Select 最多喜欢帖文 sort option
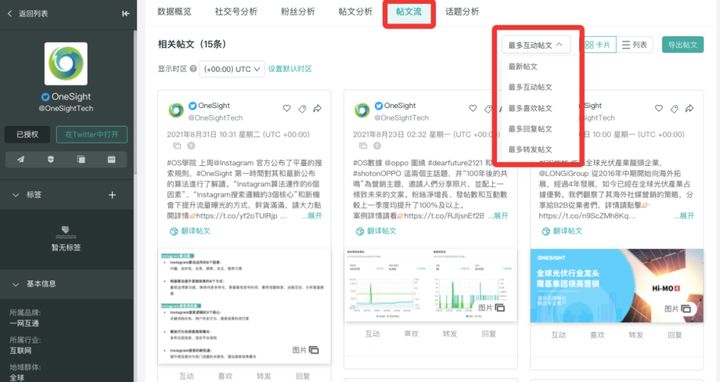Image resolution: width=720 pixels, height=382 pixels. [530, 108]
